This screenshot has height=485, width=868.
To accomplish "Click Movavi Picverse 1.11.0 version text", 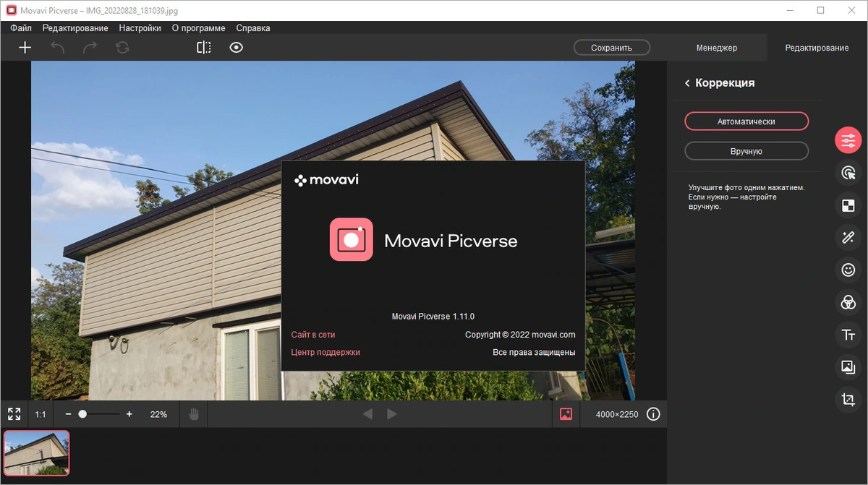I will 433,316.
